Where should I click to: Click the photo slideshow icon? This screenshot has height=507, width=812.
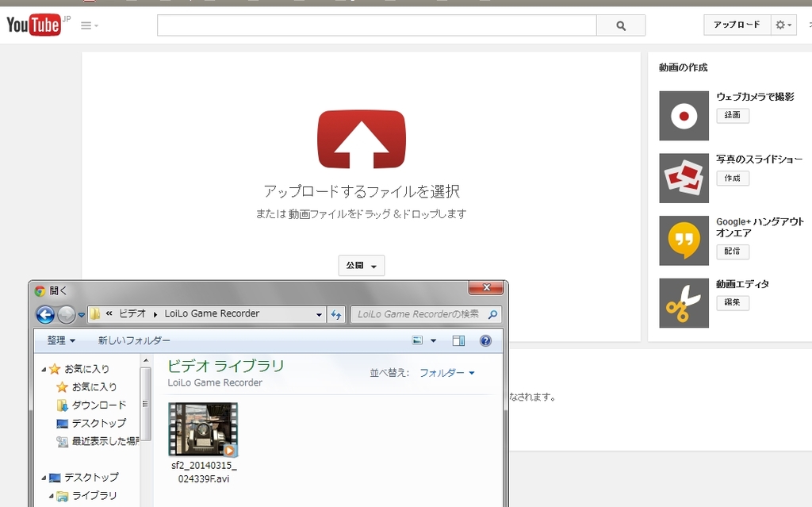(684, 178)
